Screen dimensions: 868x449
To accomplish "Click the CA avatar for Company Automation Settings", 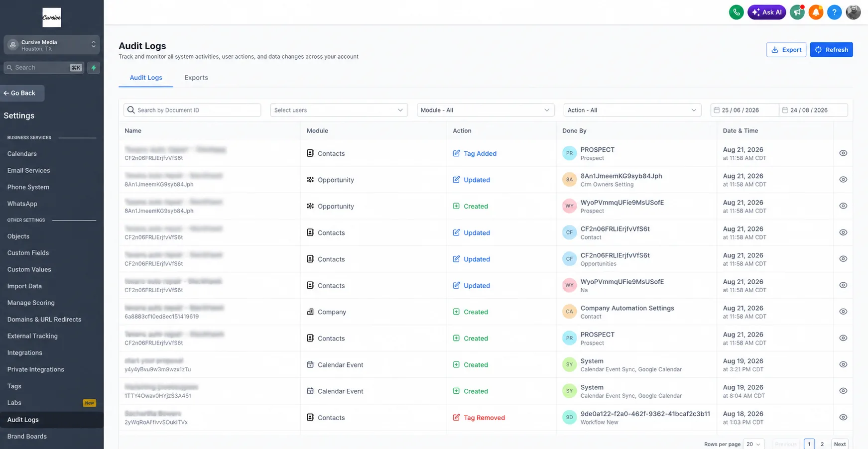I will 569,312.
